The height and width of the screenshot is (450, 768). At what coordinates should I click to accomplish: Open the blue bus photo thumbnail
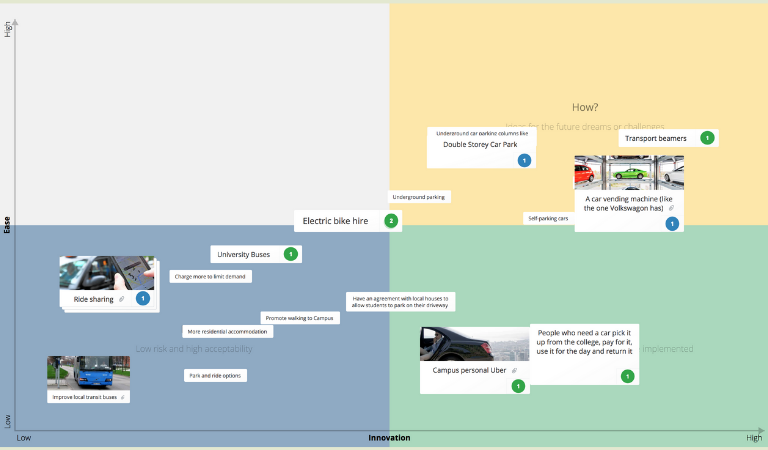pos(88,372)
